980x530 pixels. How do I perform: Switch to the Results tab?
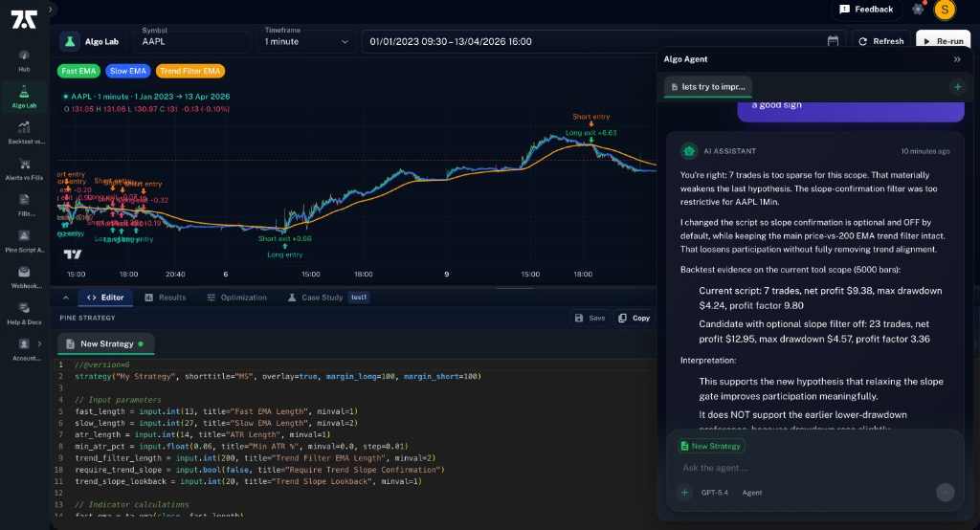(166, 298)
